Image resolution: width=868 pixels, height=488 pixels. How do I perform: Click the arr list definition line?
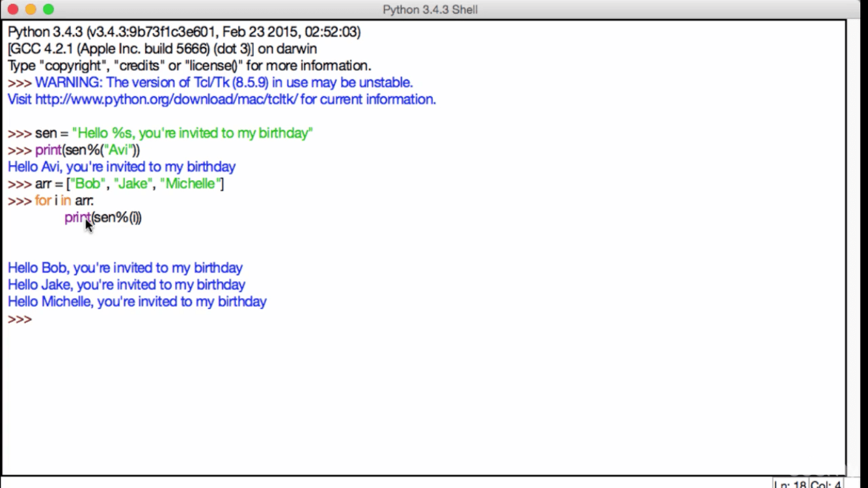117,183
